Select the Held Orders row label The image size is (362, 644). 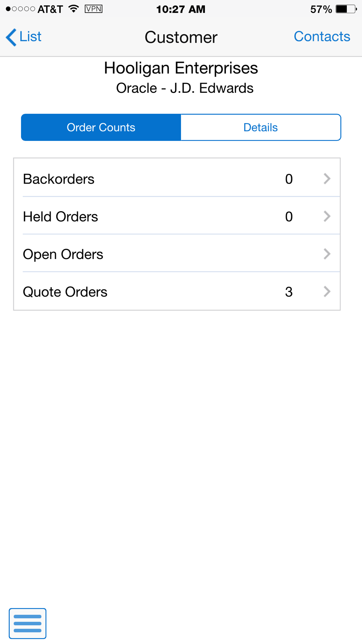tap(60, 217)
